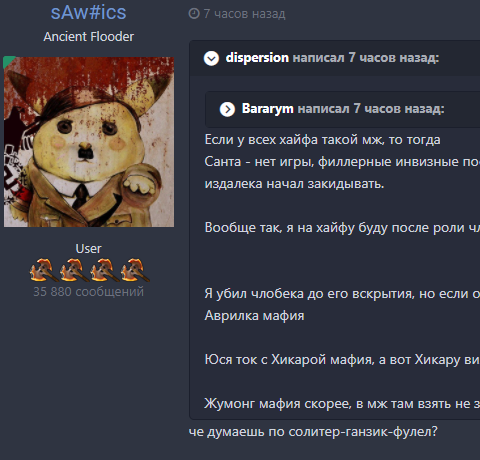Expand the nested Bararym quote
480x460 pixels.
pyautogui.click(x=227, y=109)
